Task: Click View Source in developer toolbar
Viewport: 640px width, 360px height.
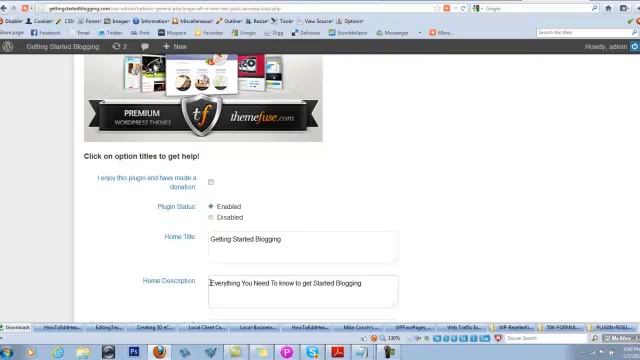Action: 315,21
